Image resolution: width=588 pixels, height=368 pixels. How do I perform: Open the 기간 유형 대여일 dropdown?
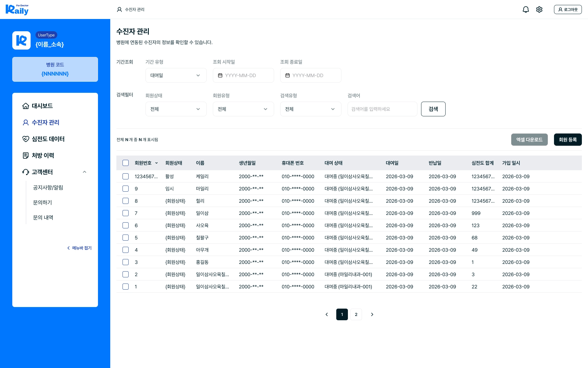tap(176, 75)
